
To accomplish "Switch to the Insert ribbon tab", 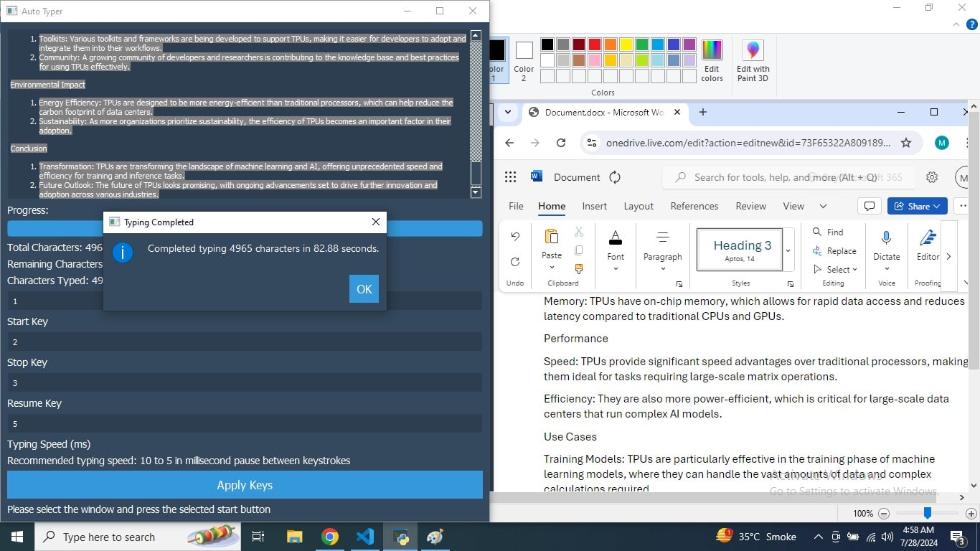I will click(594, 206).
